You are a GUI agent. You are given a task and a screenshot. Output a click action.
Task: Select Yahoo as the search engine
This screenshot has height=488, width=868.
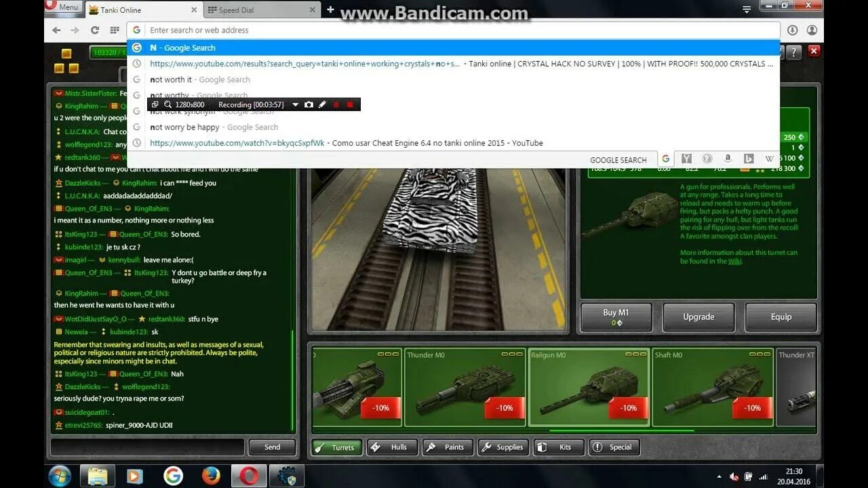point(686,159)
